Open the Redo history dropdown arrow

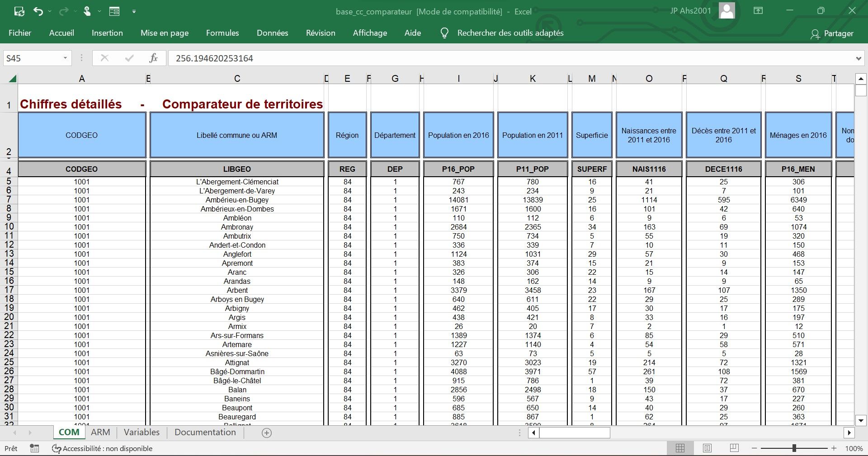tap(75, 11)
